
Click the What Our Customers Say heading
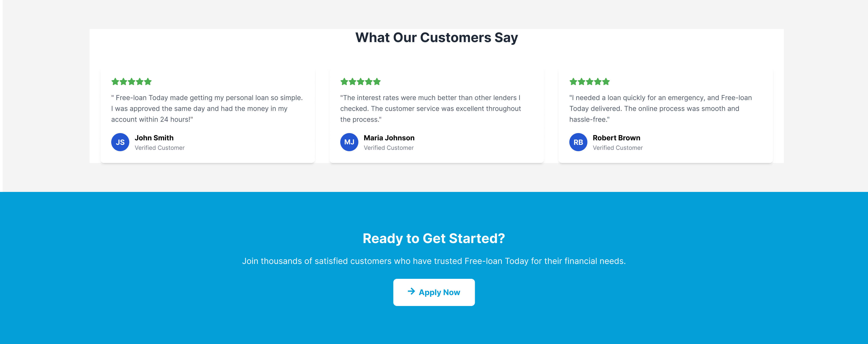pyautogui.click(x=436, y=37)
